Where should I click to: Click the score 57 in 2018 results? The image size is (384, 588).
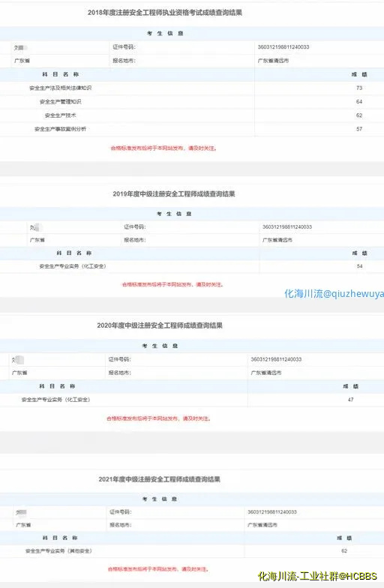click(x=358, y=129)
